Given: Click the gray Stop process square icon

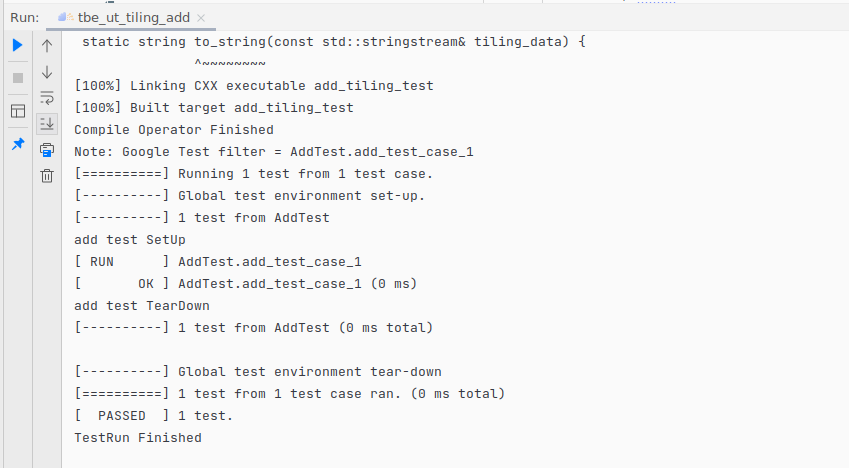Looking at the screenshot, I should pos(18,78).
